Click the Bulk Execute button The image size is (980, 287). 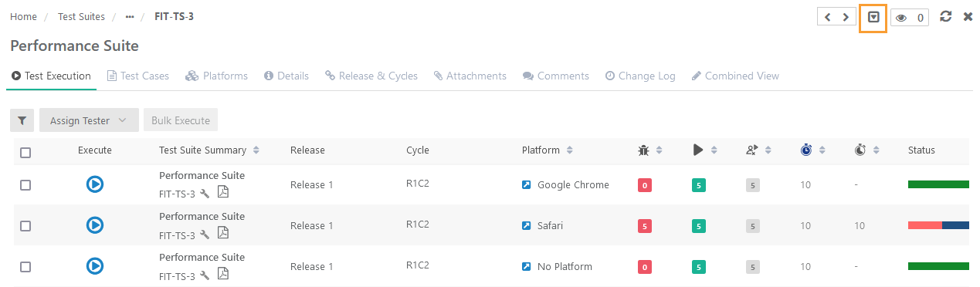click(181, 120)
